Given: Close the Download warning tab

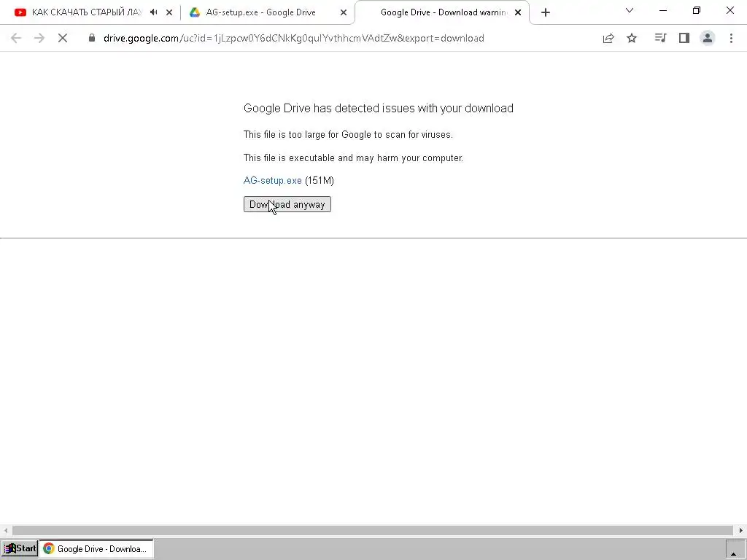Looking at the screenshot, I should click(x=518, y=13).
